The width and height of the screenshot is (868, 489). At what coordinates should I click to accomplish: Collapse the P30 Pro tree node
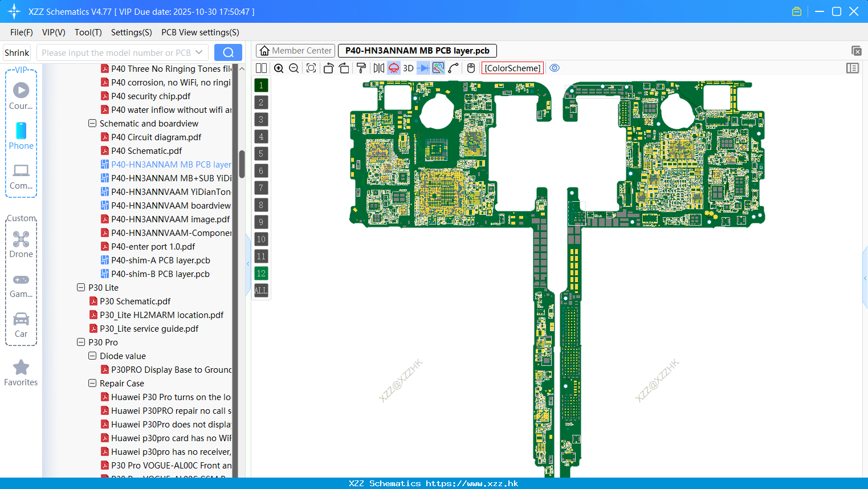pyautogui.click(x=81, y=342)
